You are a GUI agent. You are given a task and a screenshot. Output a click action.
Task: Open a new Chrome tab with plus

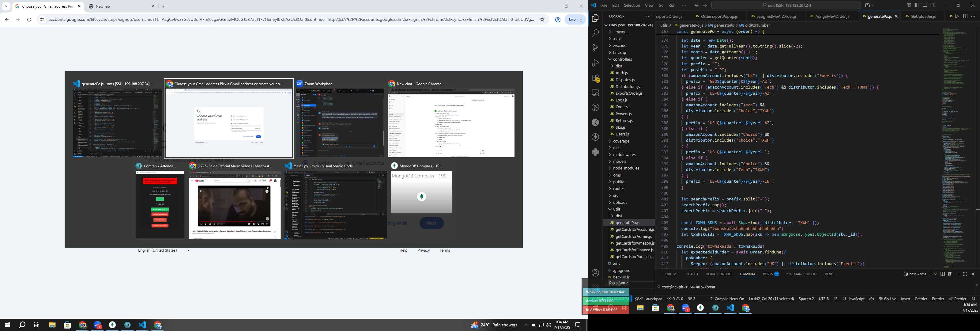click(x=164, y=6)
